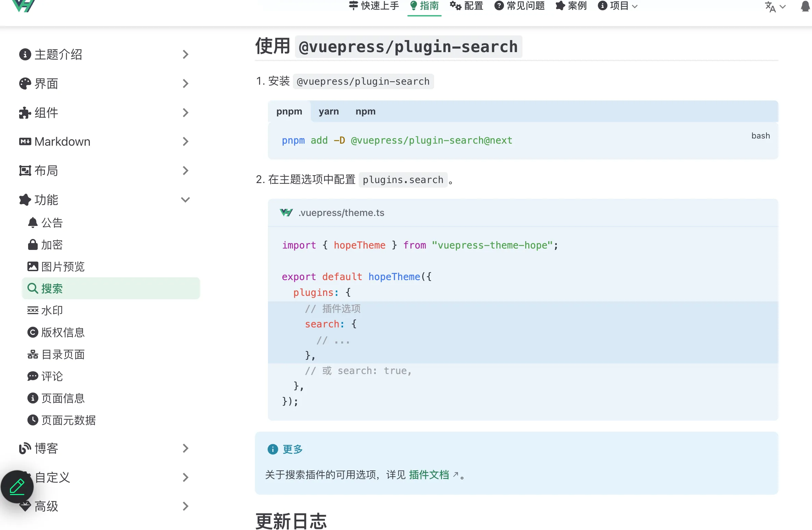Click the Vue icon beside .vuepress/theme.ts
The image size is (812, 530).
point(286,213)
